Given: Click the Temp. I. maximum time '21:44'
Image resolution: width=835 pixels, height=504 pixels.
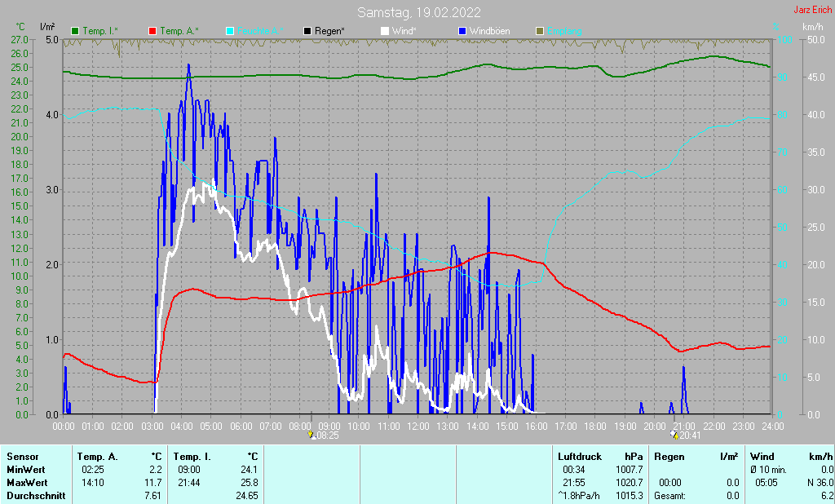Looking at the screenshot, I should pos(189,483).
